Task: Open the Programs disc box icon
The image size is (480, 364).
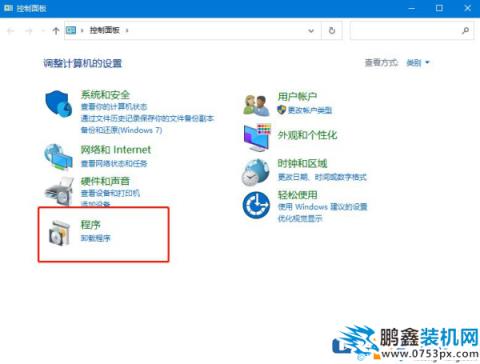Action: coord(60,233)
